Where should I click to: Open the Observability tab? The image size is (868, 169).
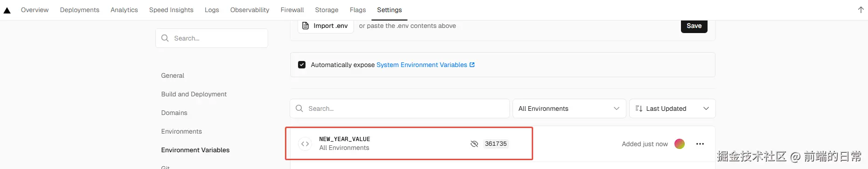(x=250, y=10)
